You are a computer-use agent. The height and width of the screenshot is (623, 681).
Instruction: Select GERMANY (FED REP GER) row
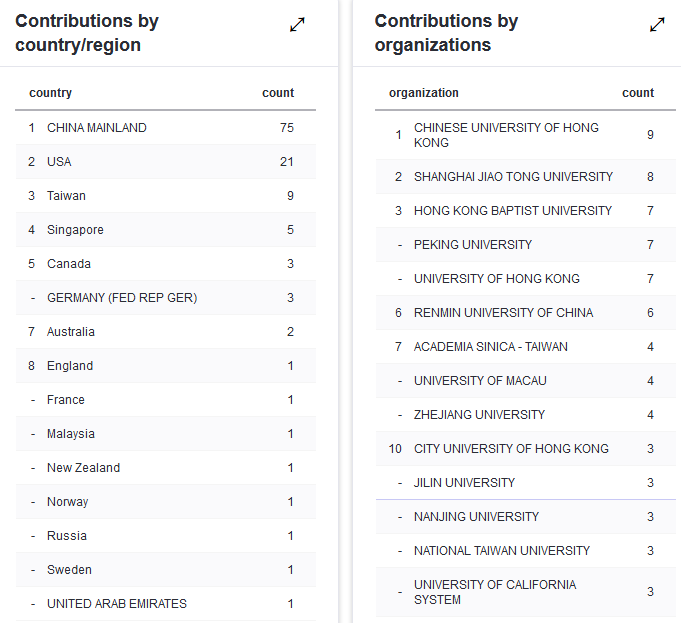pyautogui.click(x=122, y=298)
